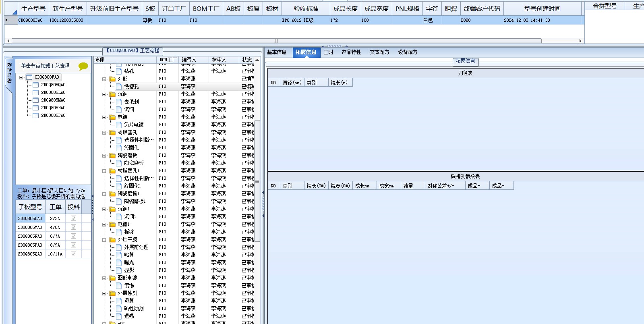
Task: Click the top grid horizontal scrollbar
Action: (x=276, y=41)
